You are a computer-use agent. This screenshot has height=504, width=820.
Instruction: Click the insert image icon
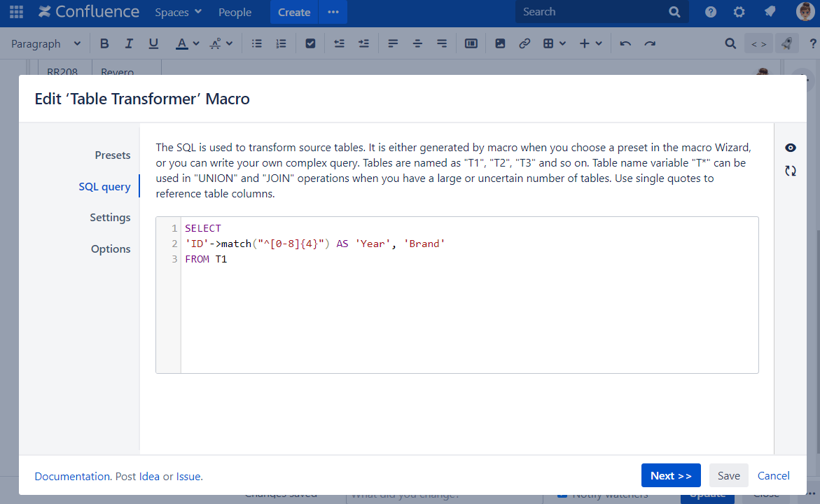(x=500, y=43)
